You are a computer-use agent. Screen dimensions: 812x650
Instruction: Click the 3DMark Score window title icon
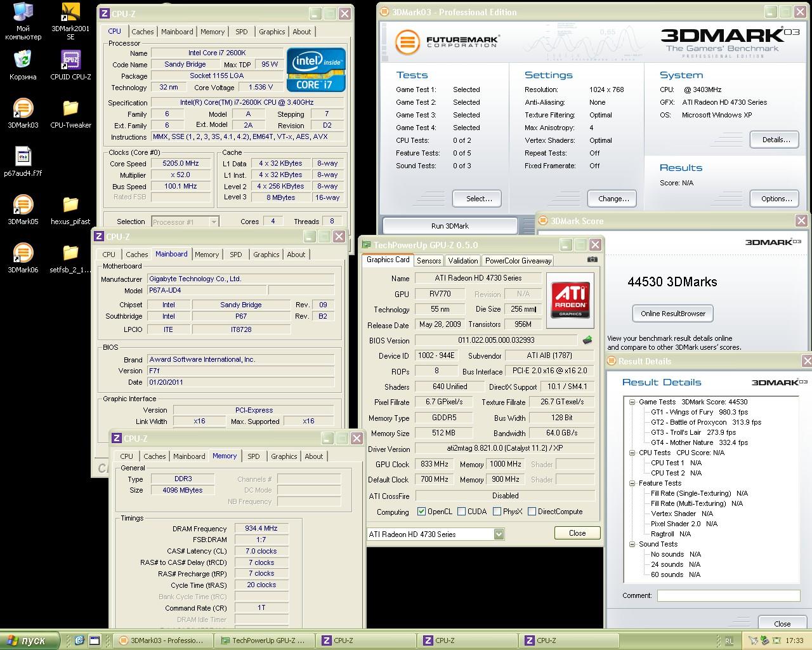[x=543, y=221]
